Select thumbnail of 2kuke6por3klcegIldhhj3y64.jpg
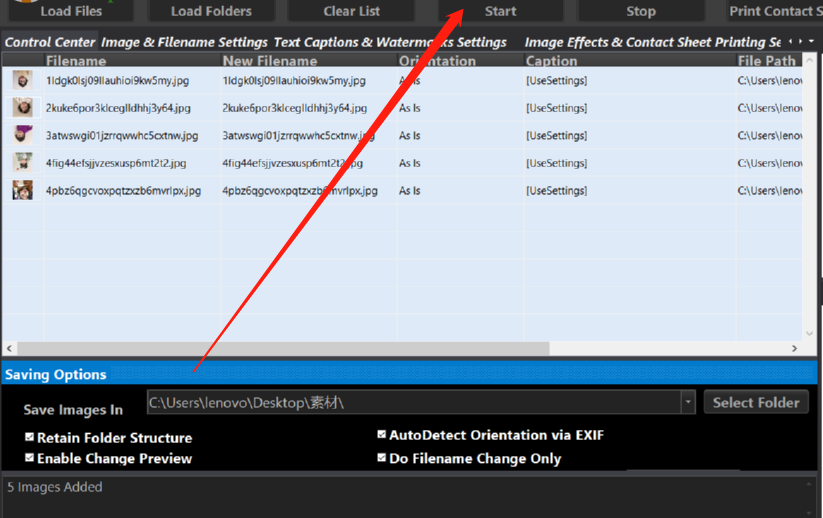This screenshot has height=518, width=823. pyautogui.click(x=23, y=108)
